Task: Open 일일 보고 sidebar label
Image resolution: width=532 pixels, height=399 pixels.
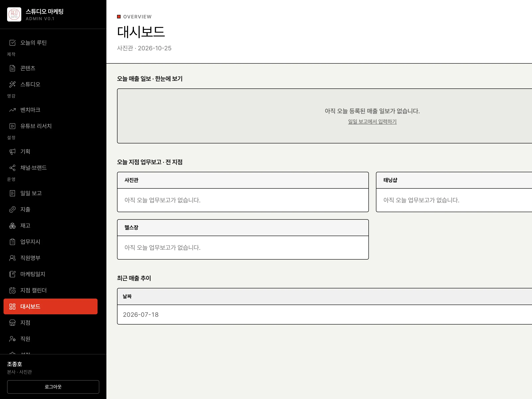Action: [x=31, y=193]
